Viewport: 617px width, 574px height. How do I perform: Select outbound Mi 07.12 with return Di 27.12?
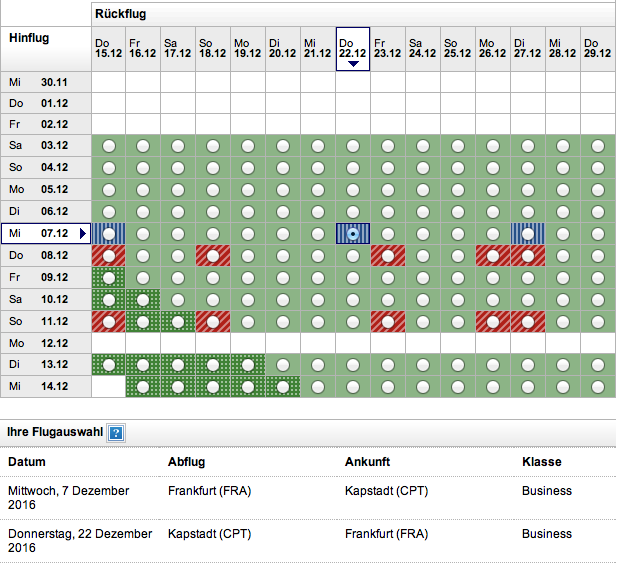tap(527, 234)
